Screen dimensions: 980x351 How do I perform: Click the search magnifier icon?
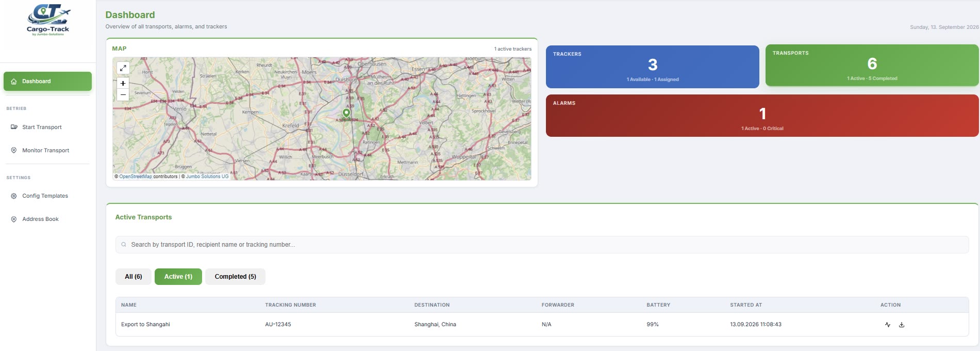[x=124, y=245]
